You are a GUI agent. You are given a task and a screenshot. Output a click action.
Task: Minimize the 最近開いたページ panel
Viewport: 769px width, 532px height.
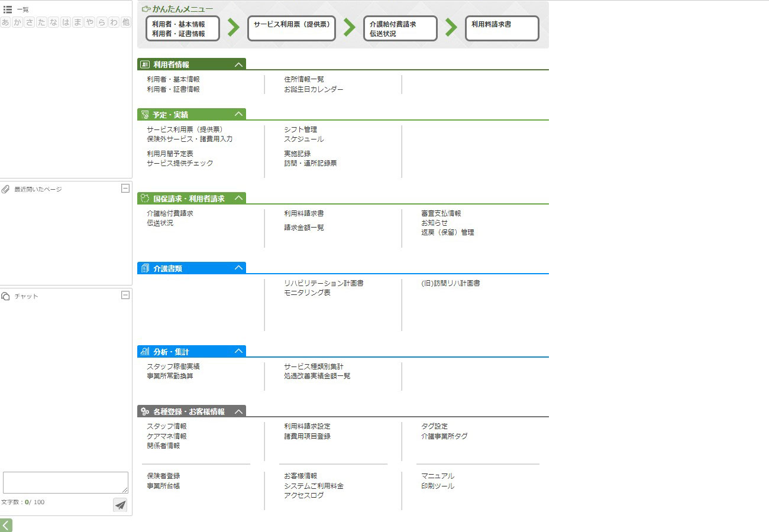pos(125,189)
